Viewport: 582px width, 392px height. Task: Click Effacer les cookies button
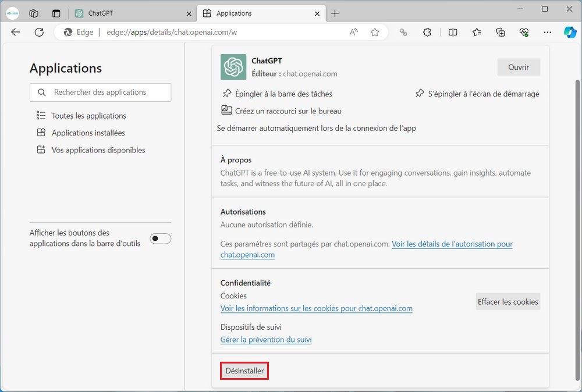coord(508,302)
